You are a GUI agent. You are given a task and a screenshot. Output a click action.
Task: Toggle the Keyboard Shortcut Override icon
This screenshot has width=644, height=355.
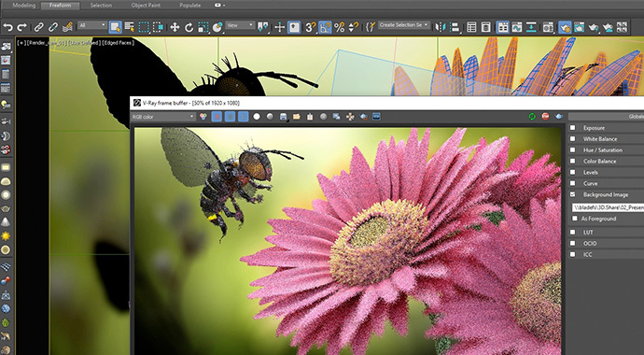294,27
